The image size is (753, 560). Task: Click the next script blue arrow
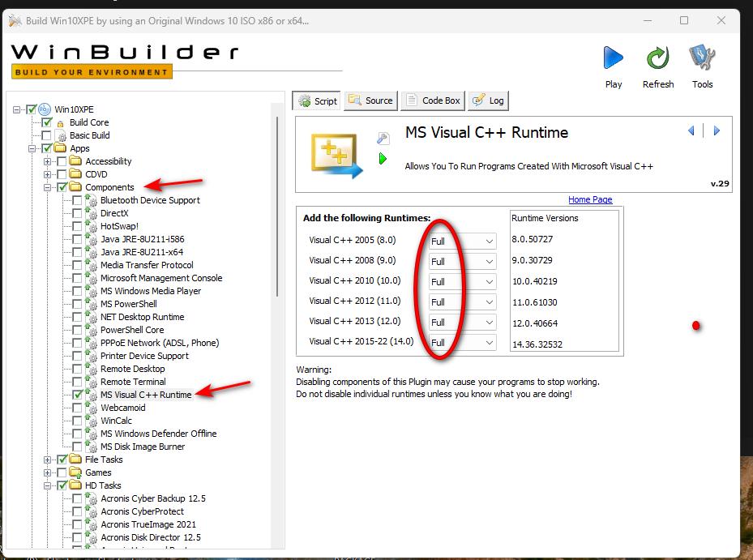click(717, 130)
